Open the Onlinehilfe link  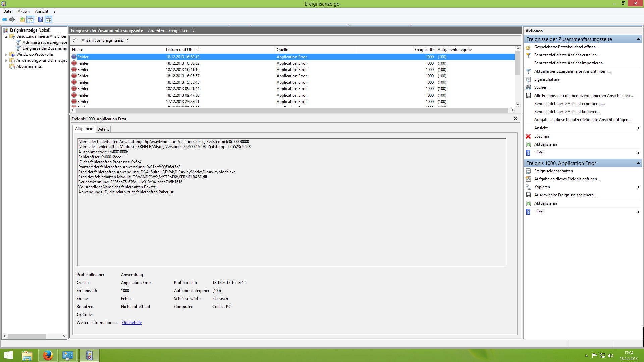pyautogui.click(x=131, y=323)
